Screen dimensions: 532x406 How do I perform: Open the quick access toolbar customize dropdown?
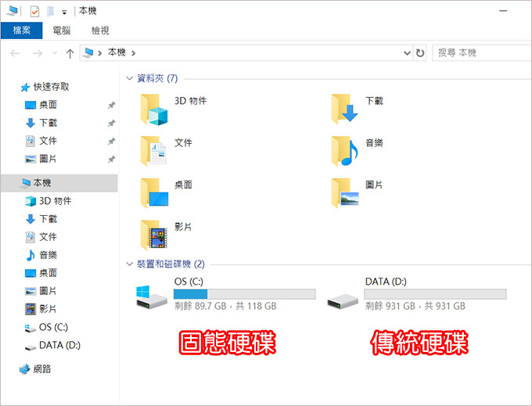64,13
